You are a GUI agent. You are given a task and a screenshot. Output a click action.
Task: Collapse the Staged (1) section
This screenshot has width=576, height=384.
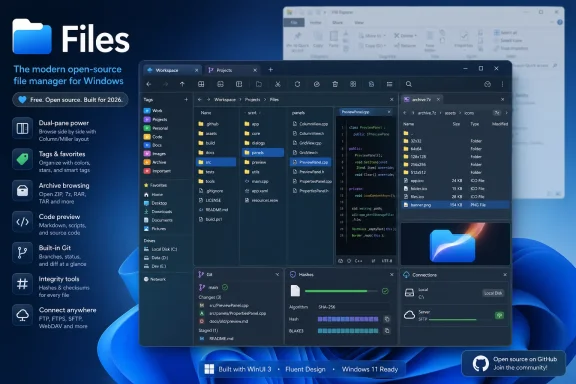[x=208, y=330]
